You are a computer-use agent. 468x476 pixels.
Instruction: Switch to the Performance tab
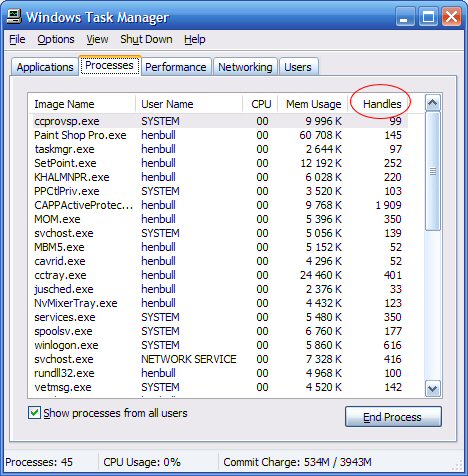[x=176, y=67]
